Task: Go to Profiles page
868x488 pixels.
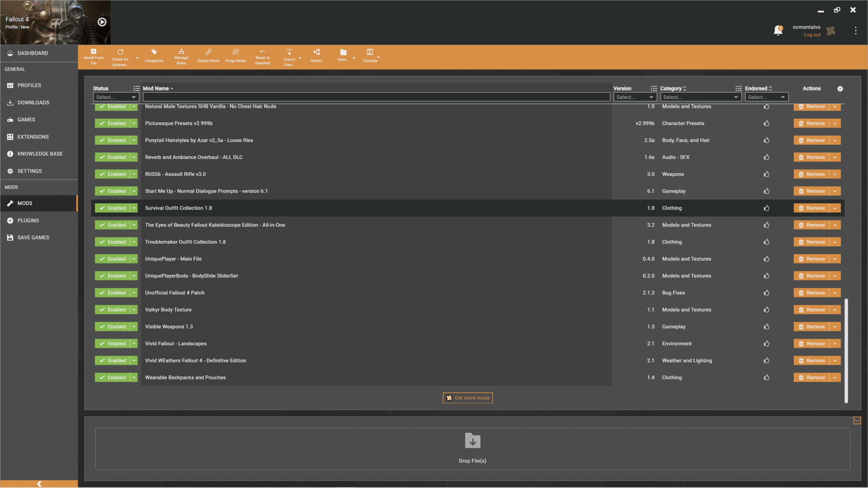Action: (x=39, y=85)
